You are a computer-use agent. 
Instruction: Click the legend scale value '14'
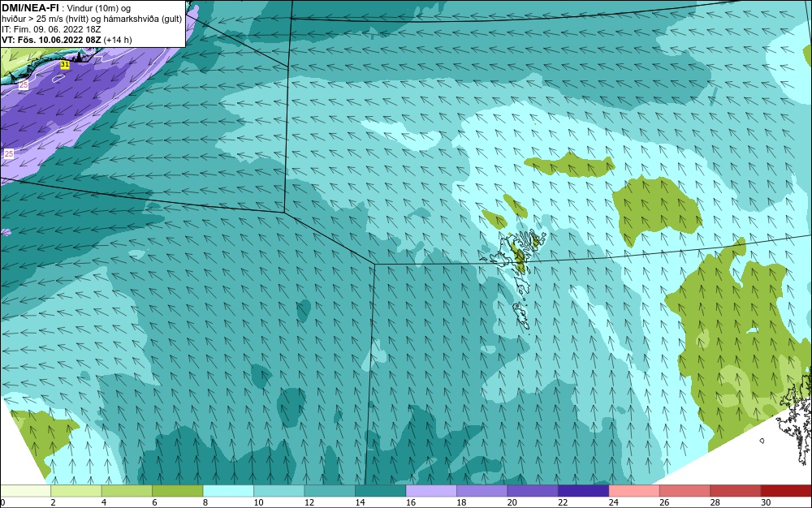[360, 502]
